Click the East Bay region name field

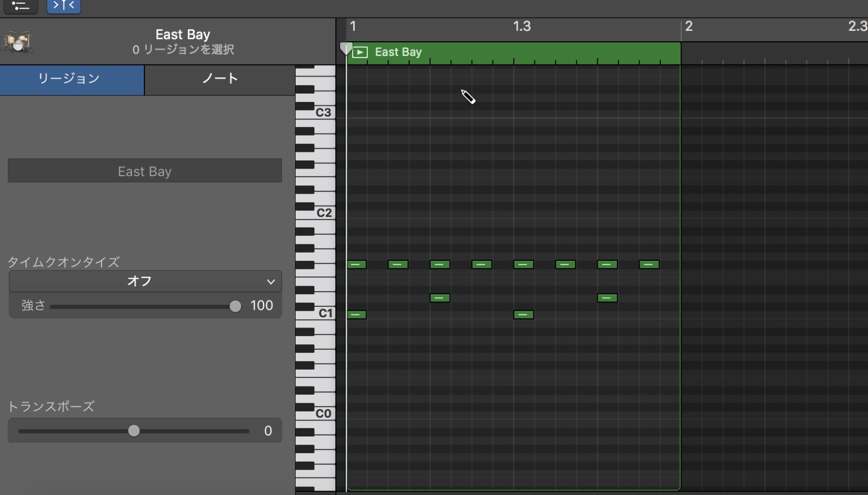click(144, 171)
